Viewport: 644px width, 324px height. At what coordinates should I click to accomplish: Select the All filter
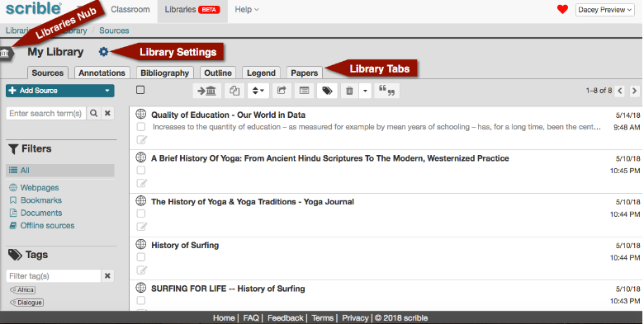coord(60,170)
